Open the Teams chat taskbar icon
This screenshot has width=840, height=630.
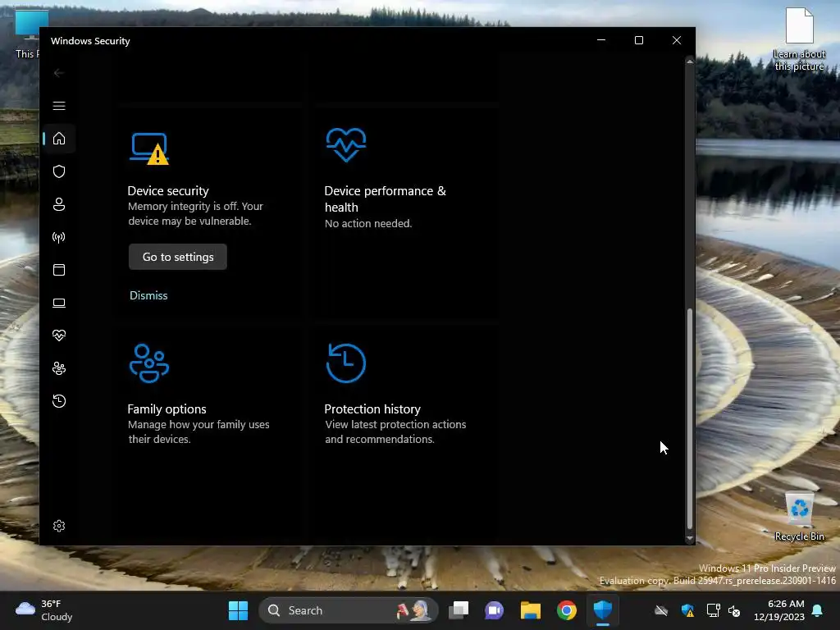pyautogui.click(x=494, y=610)
